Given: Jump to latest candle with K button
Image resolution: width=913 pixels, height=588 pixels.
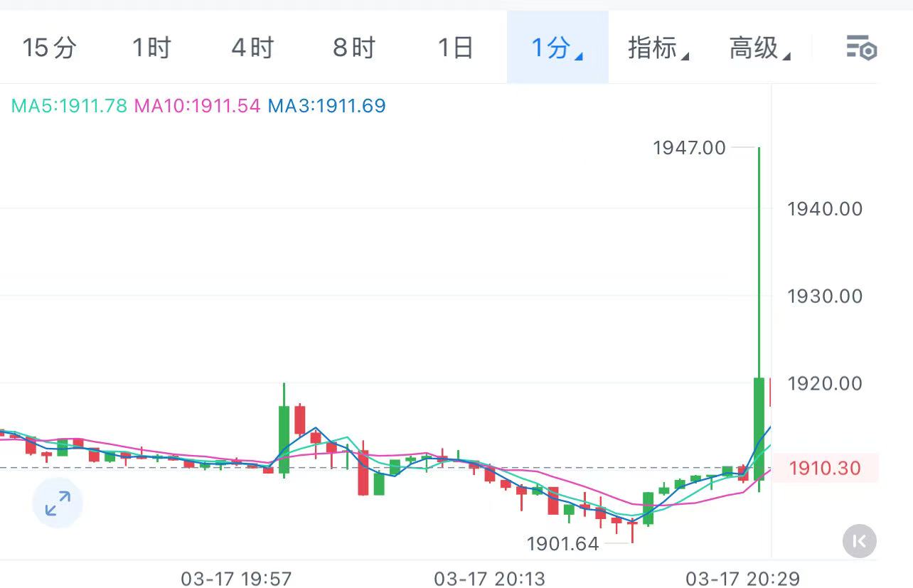Looking at the screenshot, I should 859,542.
